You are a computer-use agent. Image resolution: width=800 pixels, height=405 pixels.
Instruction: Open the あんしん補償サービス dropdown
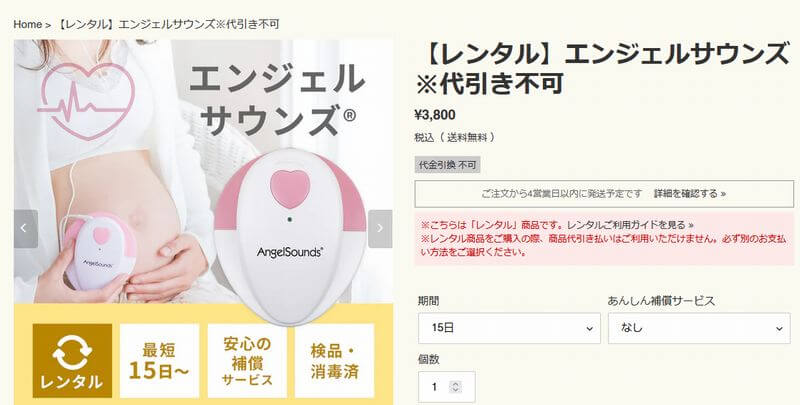[x=699, y=328]
